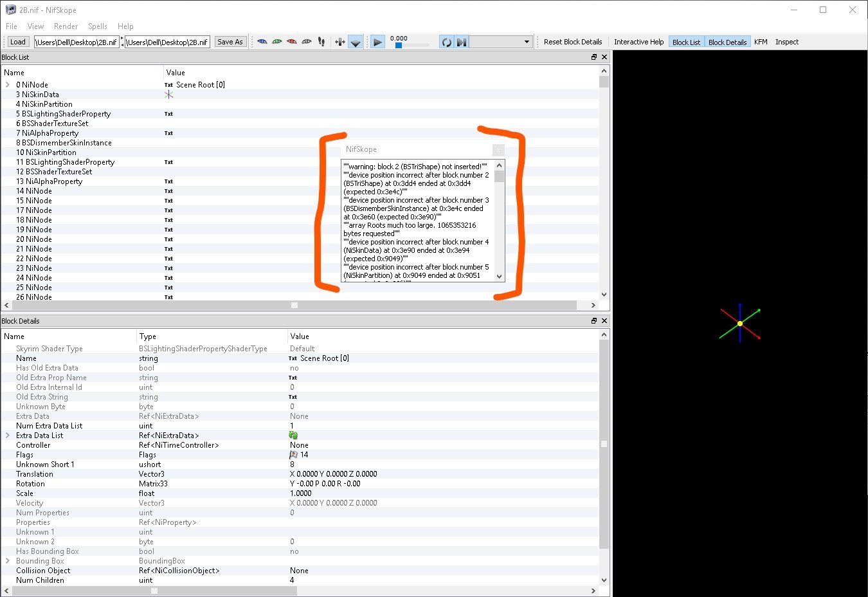Expand the Extra Data List row
868x597 pixels.
pos(8,436)
